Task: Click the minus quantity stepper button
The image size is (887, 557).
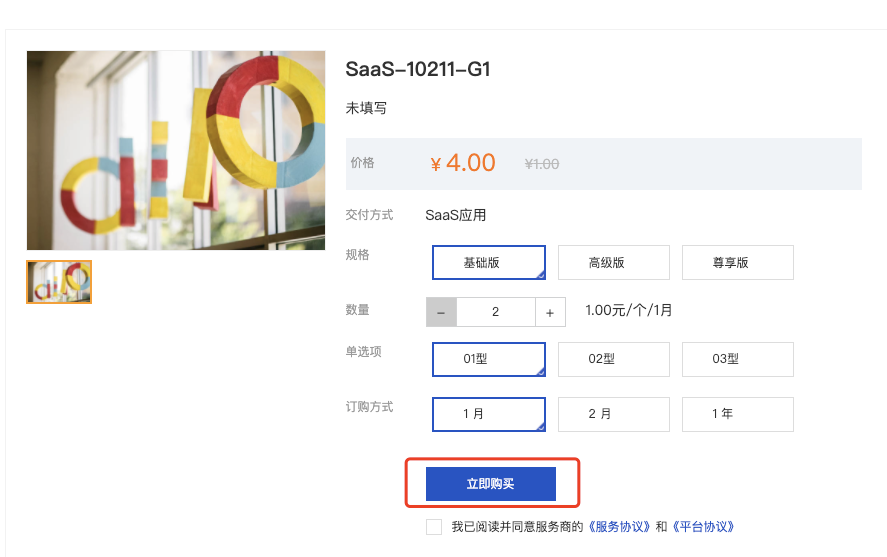Action: (441, 312)
